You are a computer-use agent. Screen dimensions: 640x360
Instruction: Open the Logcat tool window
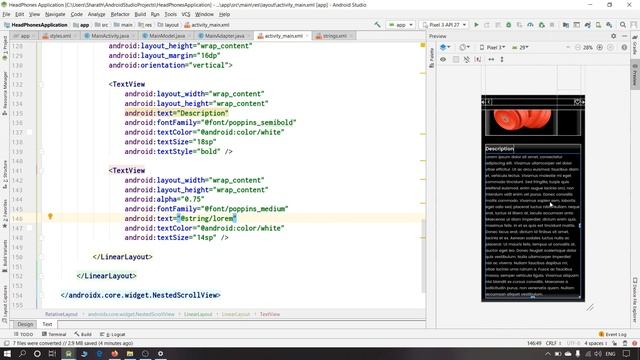113,334
